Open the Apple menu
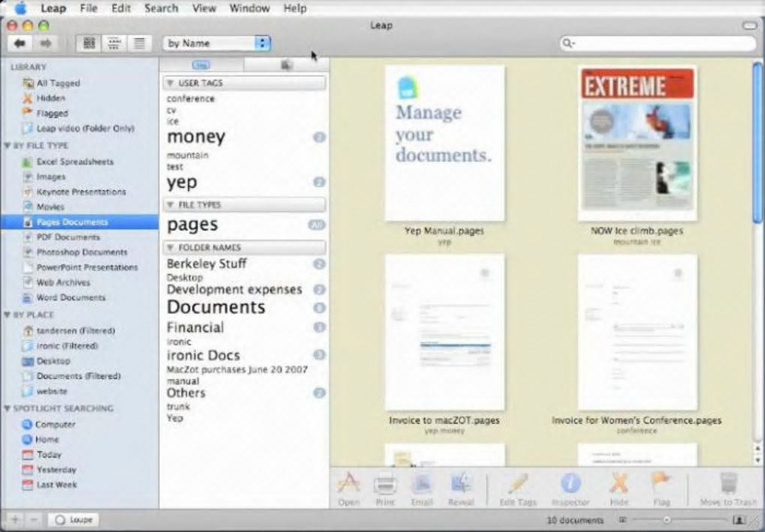Screen dimensions: 765x532 pyautogui.click(x=21, y=7)
